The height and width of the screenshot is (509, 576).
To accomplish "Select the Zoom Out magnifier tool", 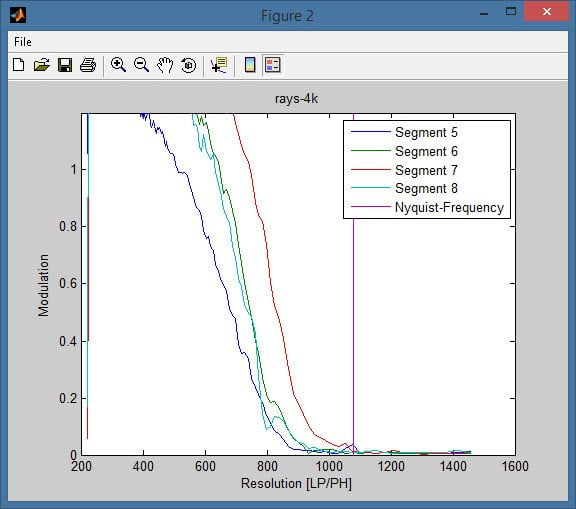I will click(x=141, y=65).
